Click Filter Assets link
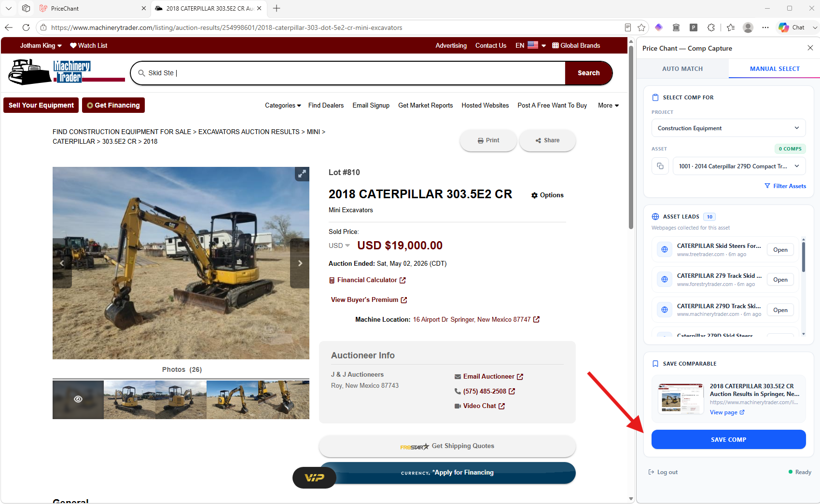 coord(785,186)
